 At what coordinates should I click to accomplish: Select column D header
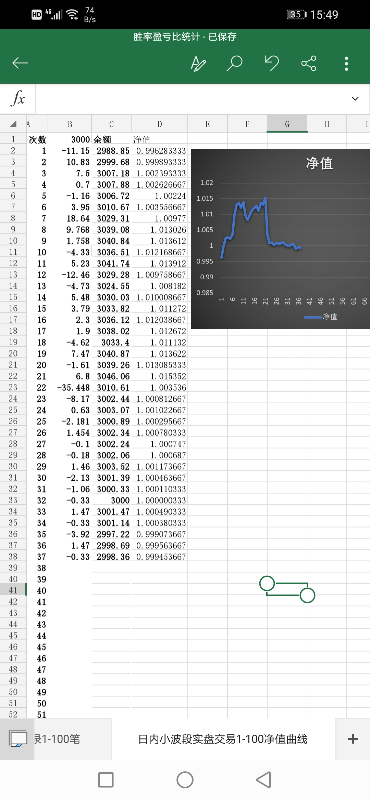[159, 123]
